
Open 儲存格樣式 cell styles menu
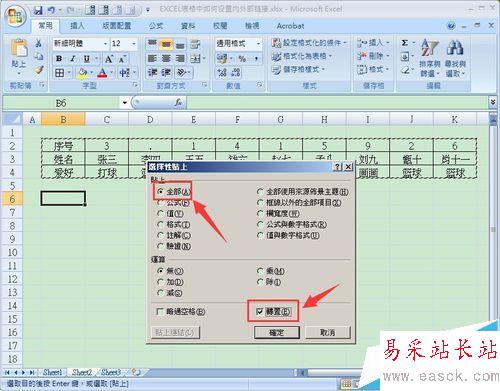click(x=298, y=69)
